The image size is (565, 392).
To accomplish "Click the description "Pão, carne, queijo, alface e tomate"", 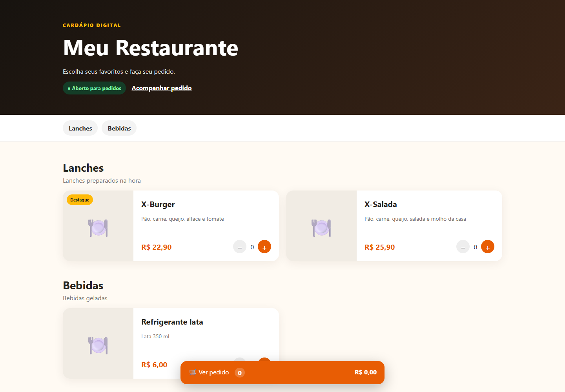I will [182, 219].
